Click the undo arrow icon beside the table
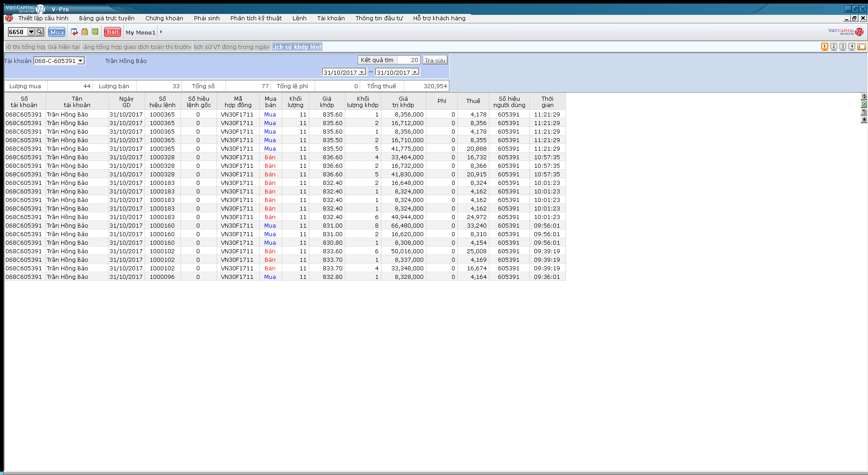Image resolution: width=868 pixels, height=475 pixels. 864,112
